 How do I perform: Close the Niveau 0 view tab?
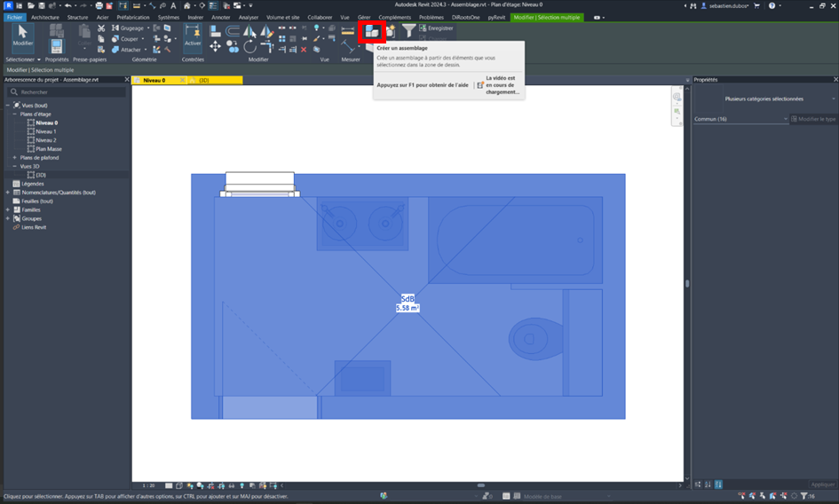[x=184, y=80]
